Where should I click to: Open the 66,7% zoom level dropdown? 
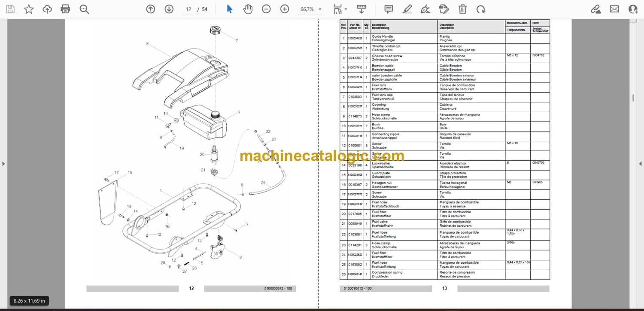[x=311, y=9]
